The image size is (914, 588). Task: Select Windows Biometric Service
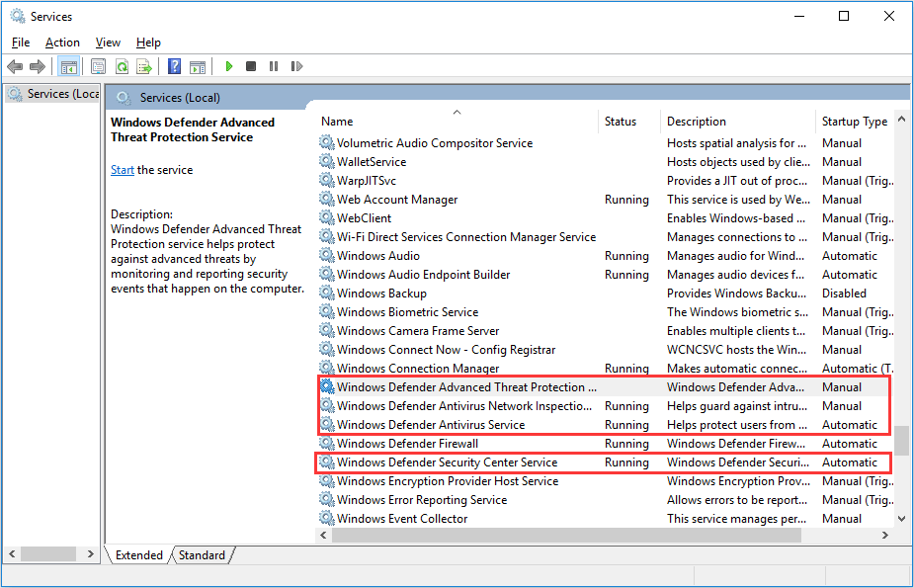(605, 311)
